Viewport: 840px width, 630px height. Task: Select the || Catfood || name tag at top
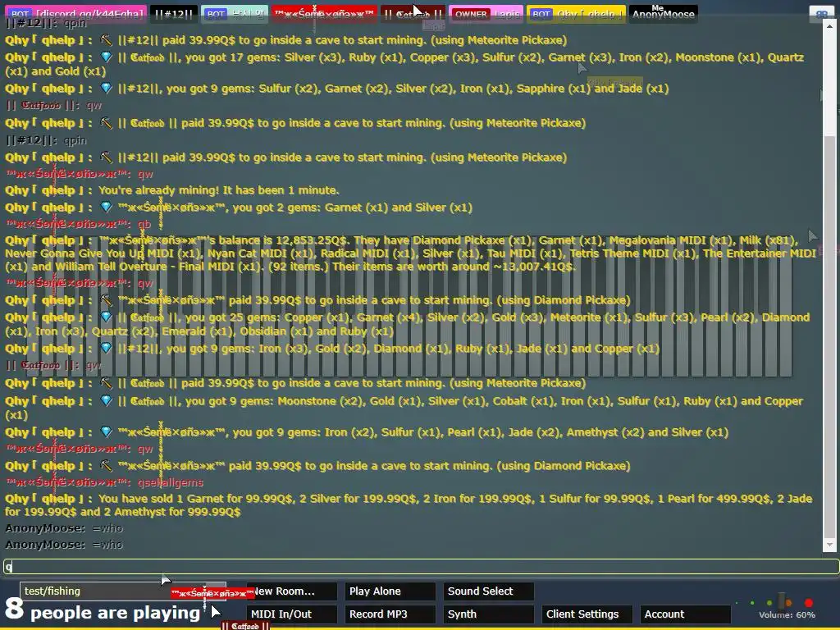(413, 13)
